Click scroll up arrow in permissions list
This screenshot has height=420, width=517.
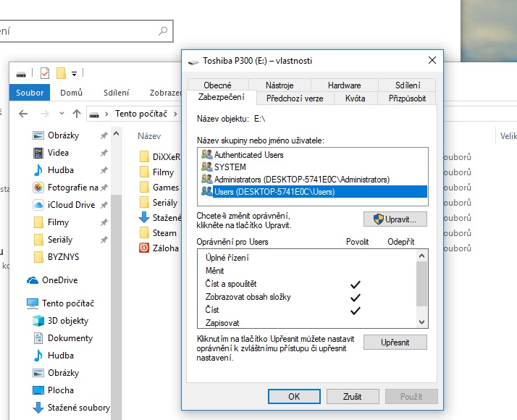(x=421, y=256)
